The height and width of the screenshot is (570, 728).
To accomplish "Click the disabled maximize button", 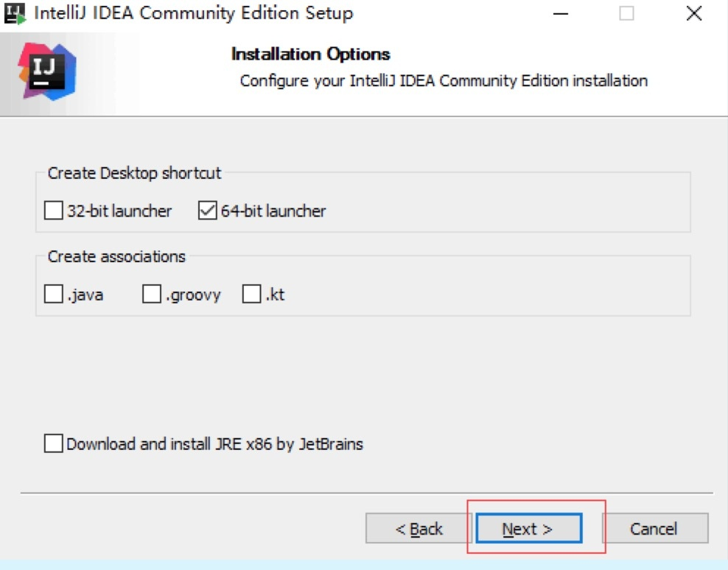I will (626, 13).
